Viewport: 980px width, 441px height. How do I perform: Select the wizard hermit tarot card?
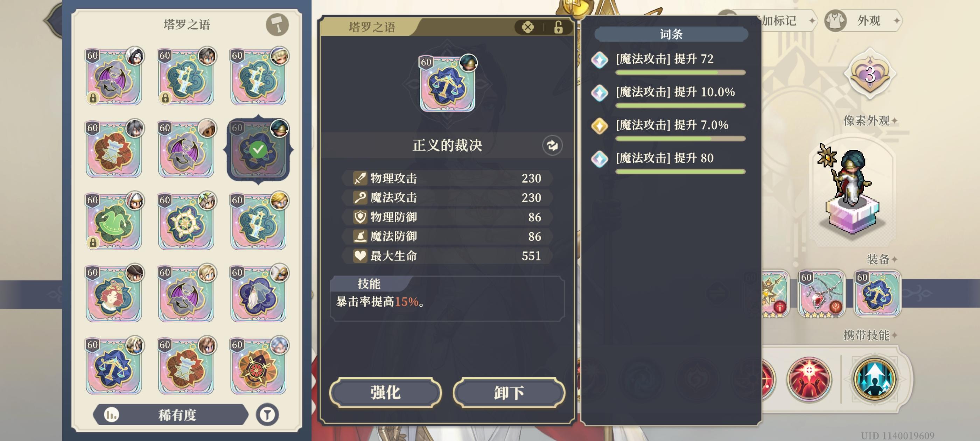click(x=258, y=294)
